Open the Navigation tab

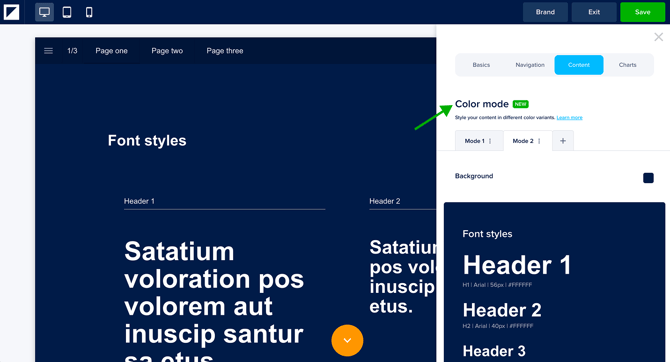[530, 65]
